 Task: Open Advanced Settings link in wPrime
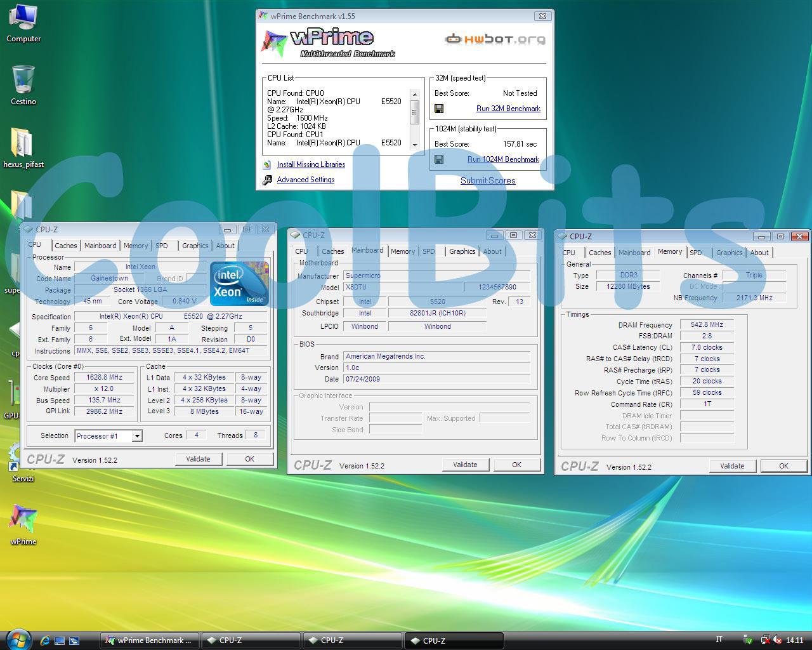(x=306, y=180)
